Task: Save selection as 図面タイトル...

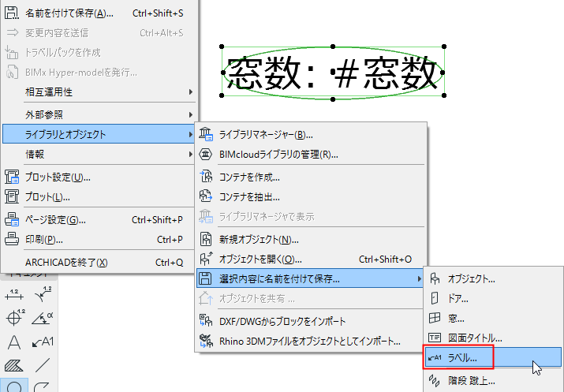Action: tap(494, 338)
